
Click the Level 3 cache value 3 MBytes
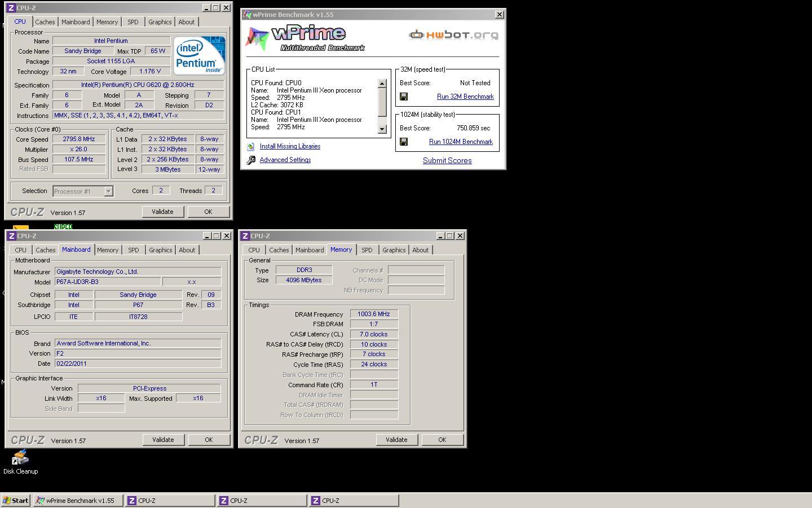point(168,169)
